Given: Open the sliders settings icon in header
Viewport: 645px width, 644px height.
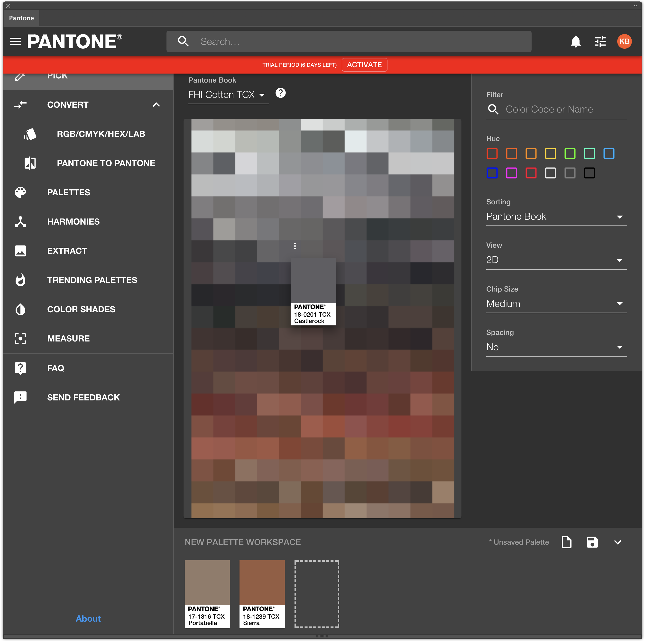Looking at the screenshot, I should tap(600, 41).
